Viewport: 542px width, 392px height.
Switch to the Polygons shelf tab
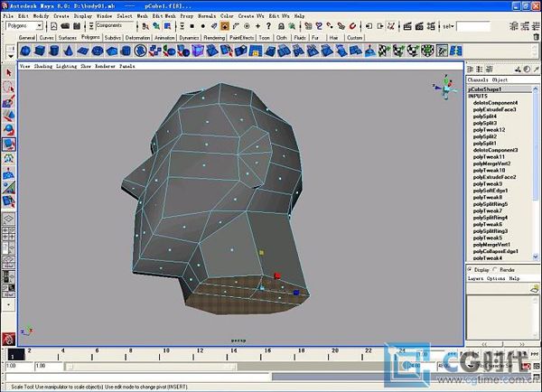(x=90, y=37)
